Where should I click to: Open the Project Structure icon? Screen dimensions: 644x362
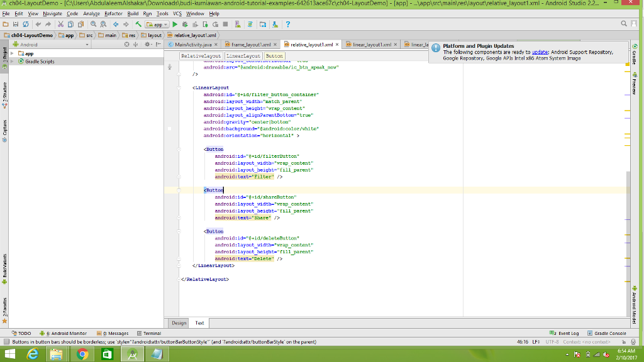(262, 25)
